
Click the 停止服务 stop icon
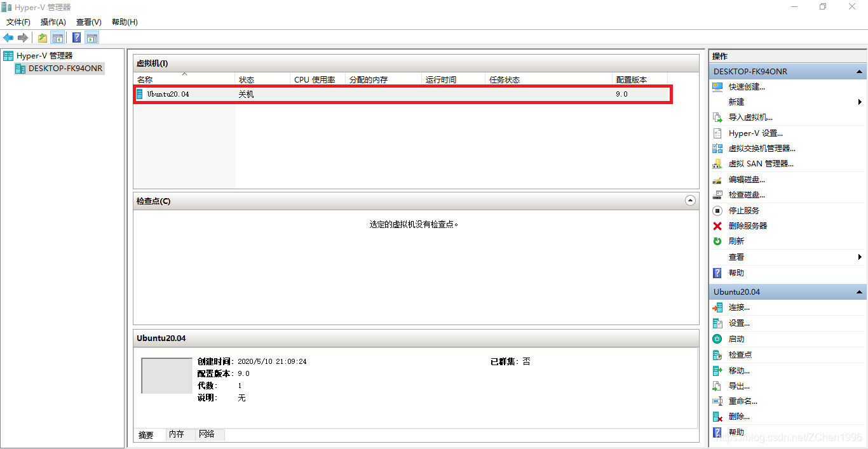(x=717, y=210)
